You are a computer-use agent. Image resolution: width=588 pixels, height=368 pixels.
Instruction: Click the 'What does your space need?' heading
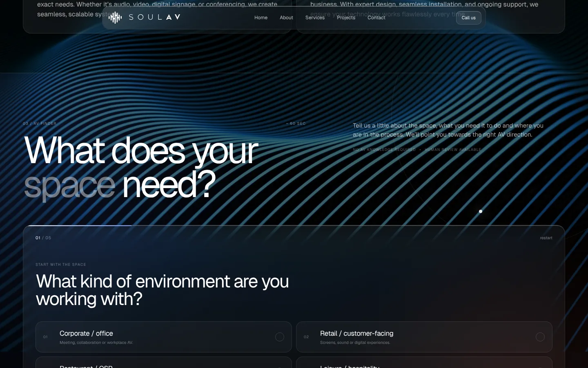(141, 168)
